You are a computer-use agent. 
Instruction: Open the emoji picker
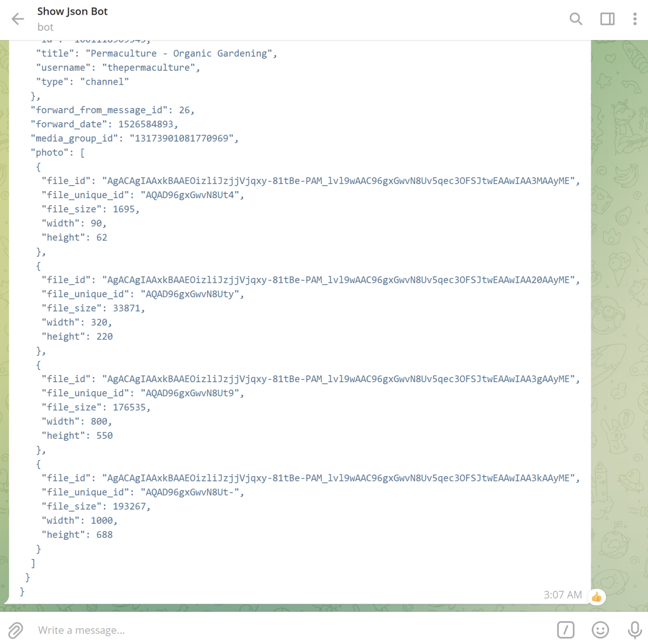pyautogui.click(x=600, y=630)
